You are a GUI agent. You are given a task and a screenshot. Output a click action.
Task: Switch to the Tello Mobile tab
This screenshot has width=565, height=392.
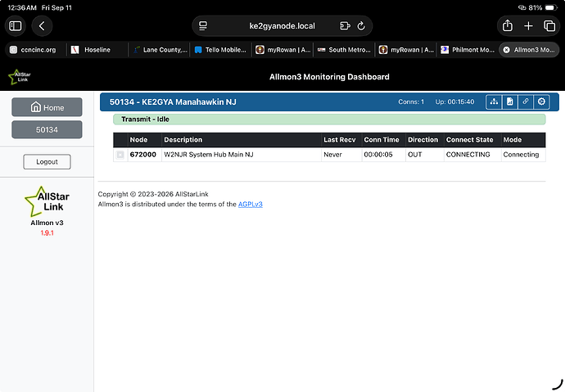click(220, 50)
